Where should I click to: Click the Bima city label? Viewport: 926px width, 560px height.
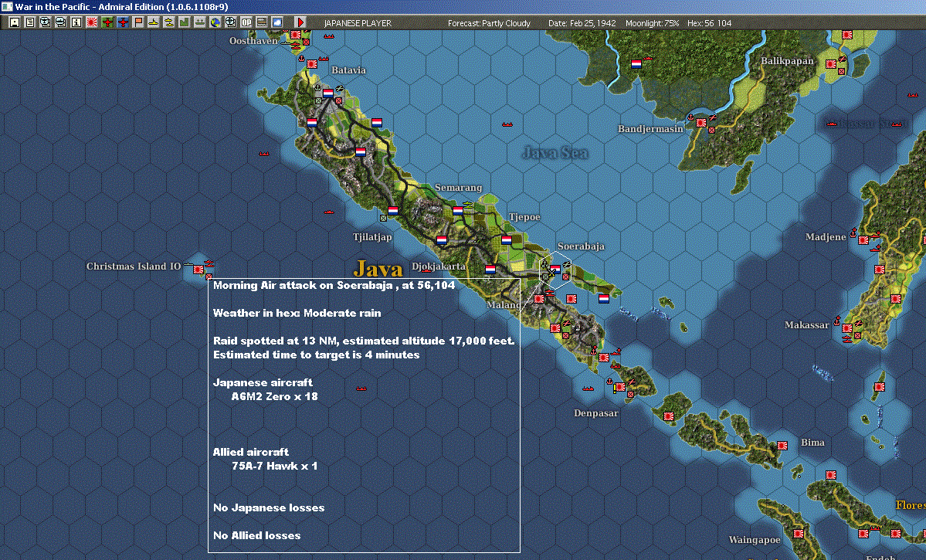pyautogui.click(x=812, y=443)
